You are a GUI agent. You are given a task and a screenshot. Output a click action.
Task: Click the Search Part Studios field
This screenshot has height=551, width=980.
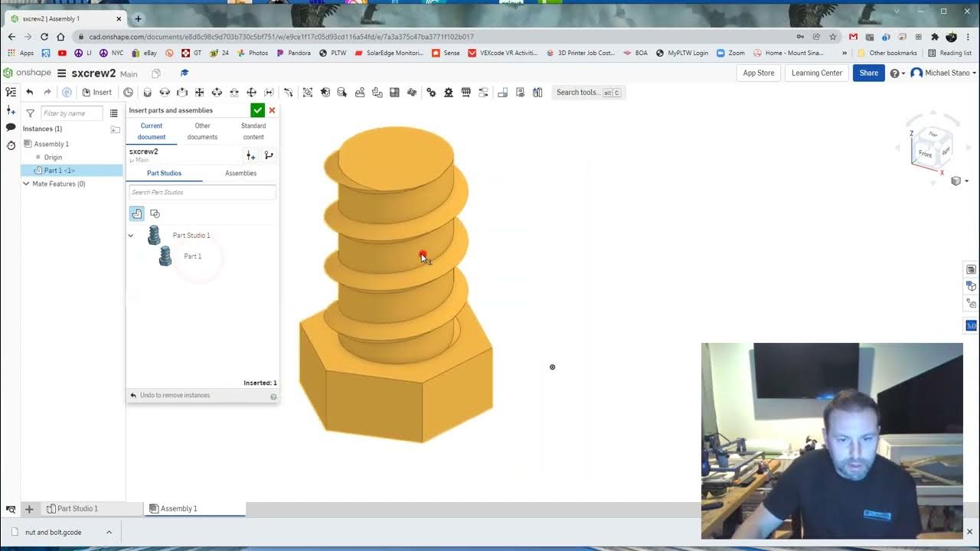click(x=202, y=192)
